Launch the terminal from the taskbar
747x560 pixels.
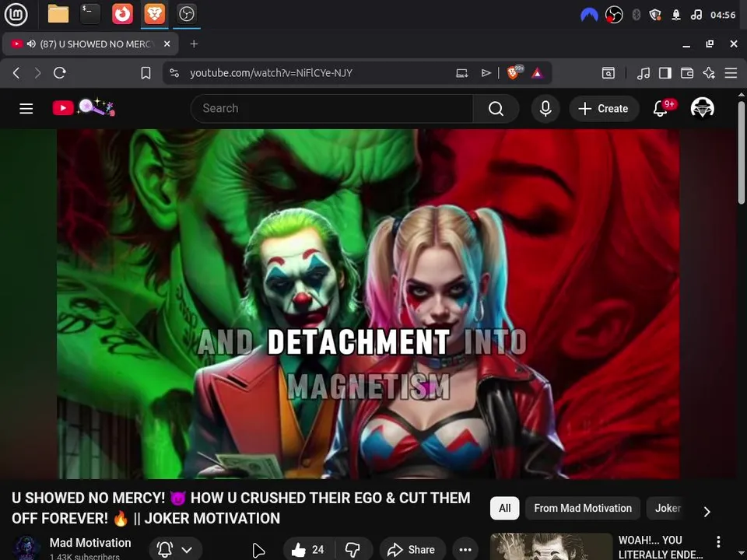pos(90,14)
